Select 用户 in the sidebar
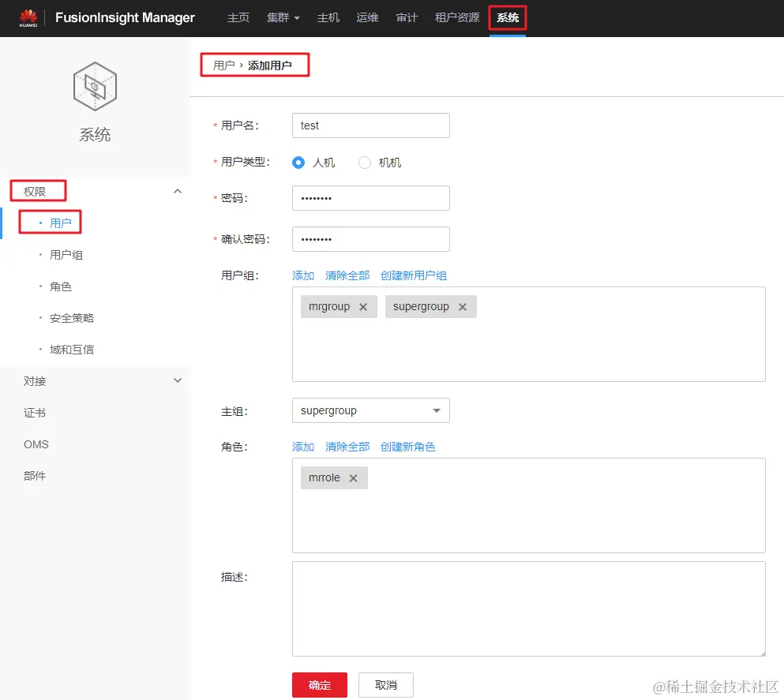Screen dimensions: 784x700 (x=61, y=223)
